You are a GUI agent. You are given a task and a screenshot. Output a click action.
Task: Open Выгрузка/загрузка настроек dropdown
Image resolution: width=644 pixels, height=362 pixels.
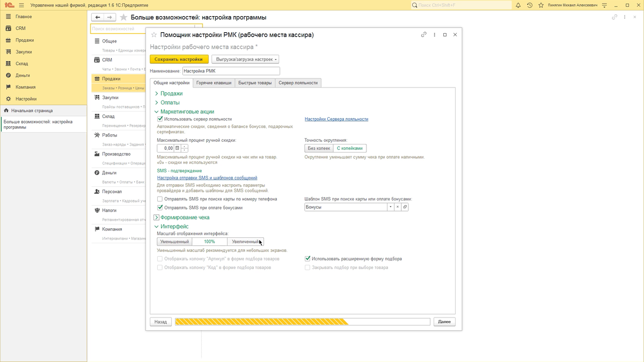click(245, 59)
